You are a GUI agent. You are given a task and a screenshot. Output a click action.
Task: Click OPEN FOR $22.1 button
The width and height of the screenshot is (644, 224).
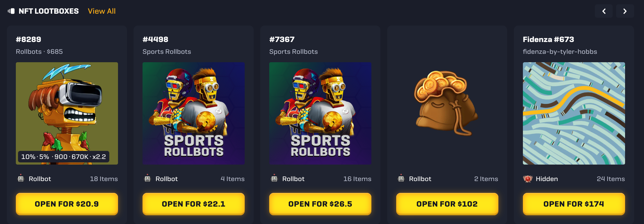point(193,204)
